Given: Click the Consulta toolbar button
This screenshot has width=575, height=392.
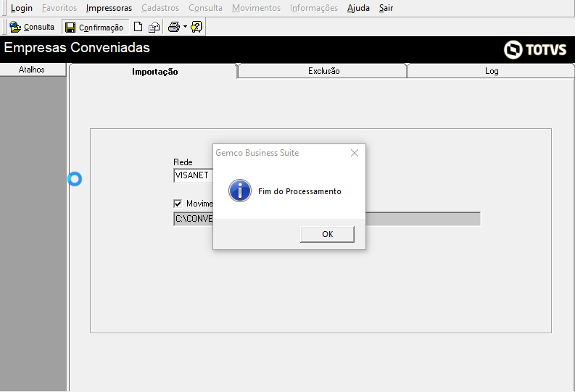Looking at the screenshot, I should tap(32, 27).
